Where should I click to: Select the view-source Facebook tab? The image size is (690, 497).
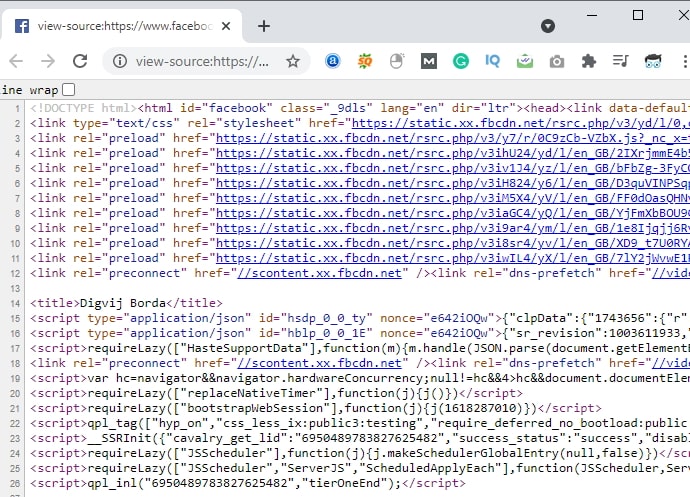(x=121, y=26)
